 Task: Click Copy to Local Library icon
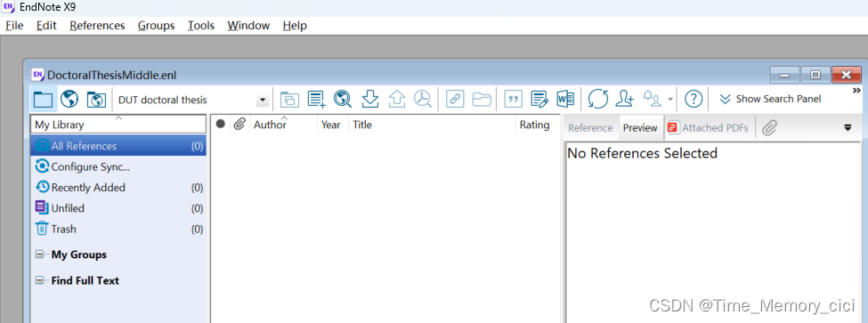coord(289,100)
